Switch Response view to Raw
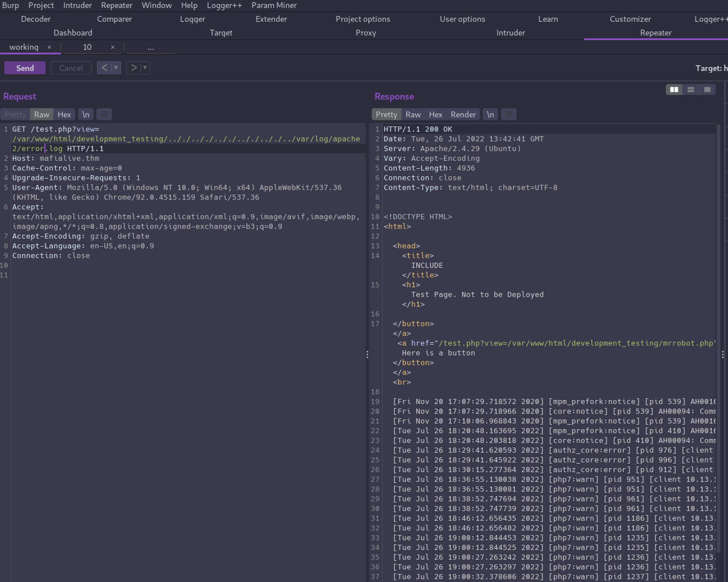Image resolution: width=728 pixels, height=582 pixels. point(413,114)
